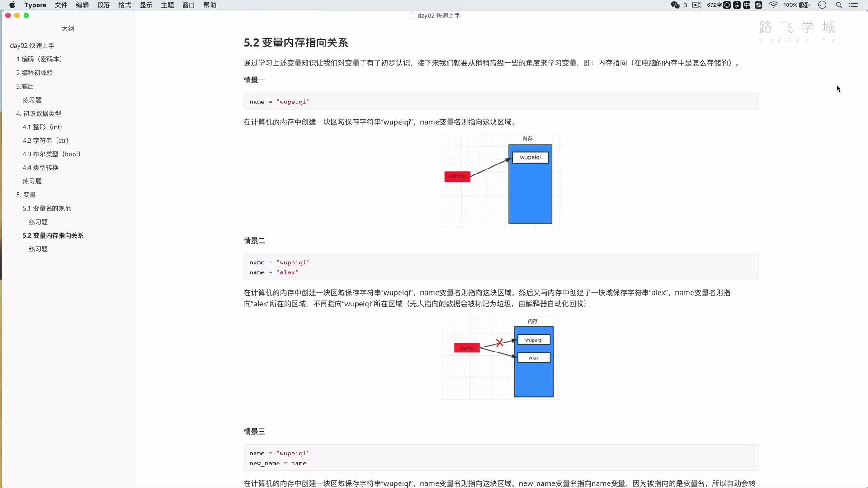
Task: Select 5.2 变量内存指向关系 in outline
Action: click(x=53, y=235)
